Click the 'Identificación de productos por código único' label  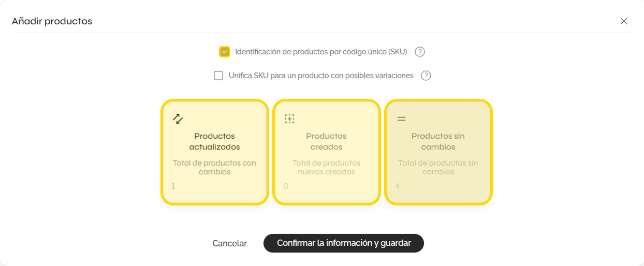321,52
